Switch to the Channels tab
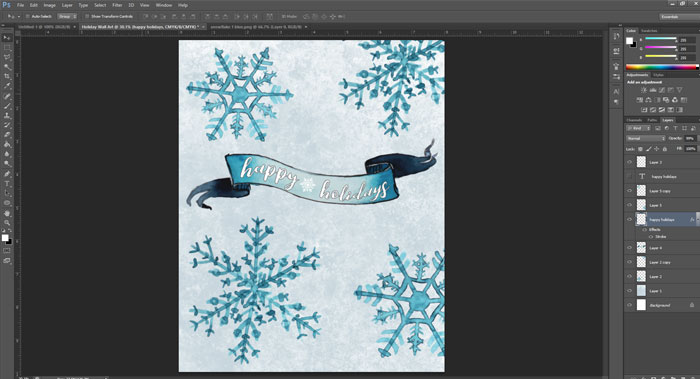 [x=634, y=120]
